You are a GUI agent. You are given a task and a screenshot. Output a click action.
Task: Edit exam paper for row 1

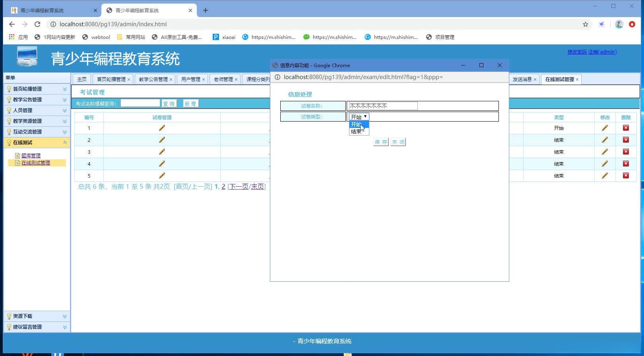[162, 128]
